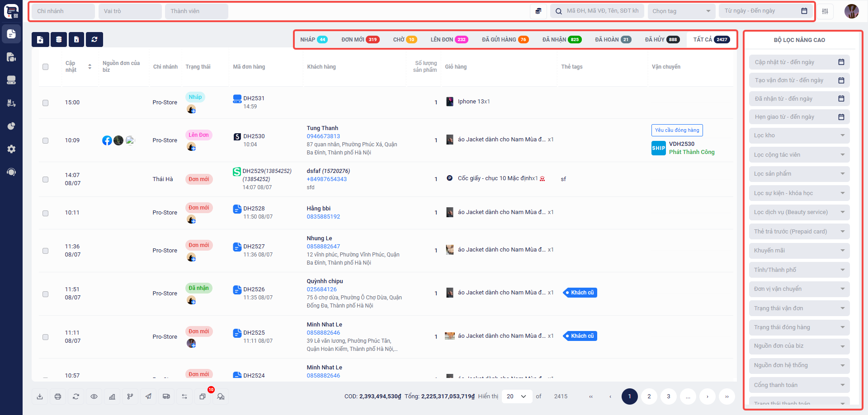This screenshot has height=415, width=868.
Task: Open the delivery scooter sidebar icon
Action: (x=11, y=103)
